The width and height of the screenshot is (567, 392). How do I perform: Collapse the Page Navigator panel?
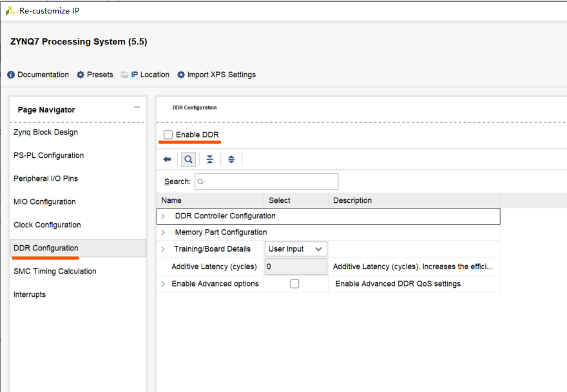[137, 107]
